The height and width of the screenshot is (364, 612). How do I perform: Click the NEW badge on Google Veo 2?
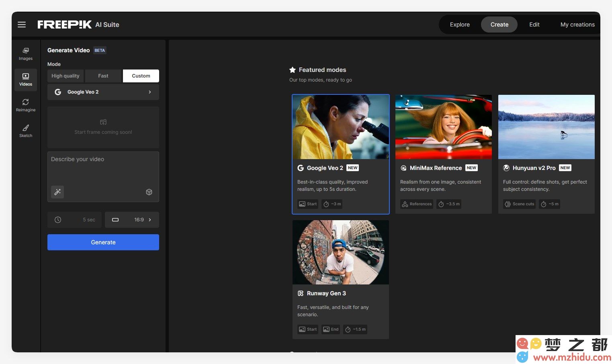pyautogui.click(x=353, y=168)
